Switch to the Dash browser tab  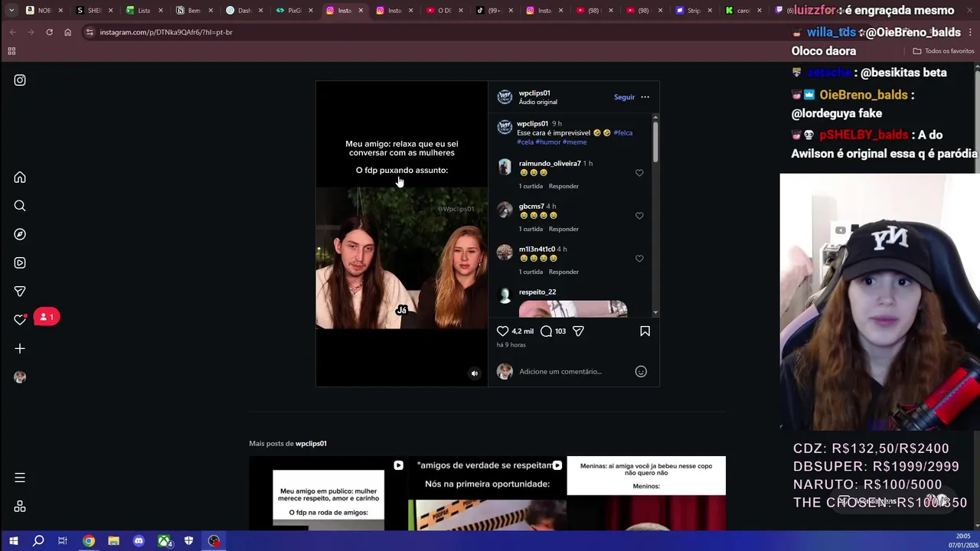click(x=244, y=11)
